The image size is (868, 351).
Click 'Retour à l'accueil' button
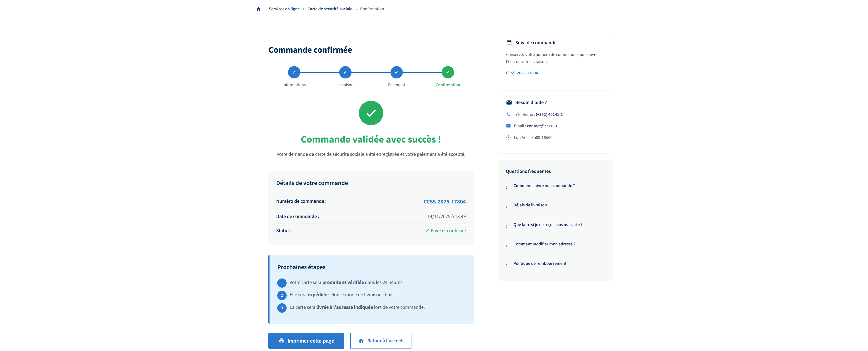(380, 341)
